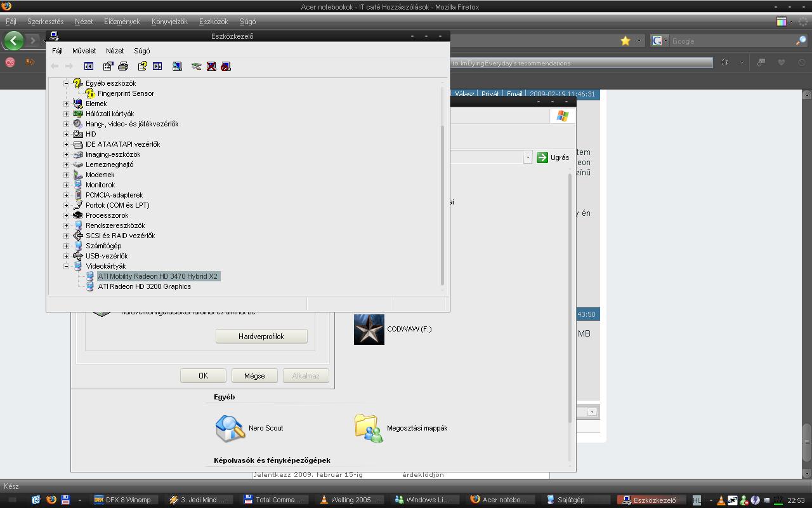
Task: Click Show/Hide Console Tree icon in Eszközkezelő toolbar
Action: click(x=89, y=66)
